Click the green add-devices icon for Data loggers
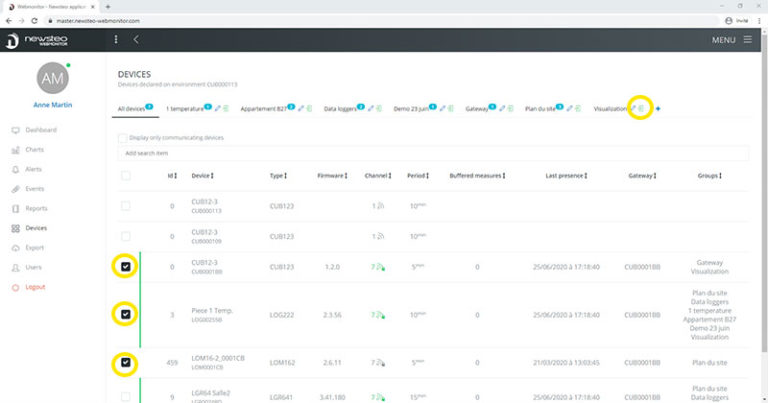Image resolution: width=768 pixels, height=403 pixels. point(379,108)
